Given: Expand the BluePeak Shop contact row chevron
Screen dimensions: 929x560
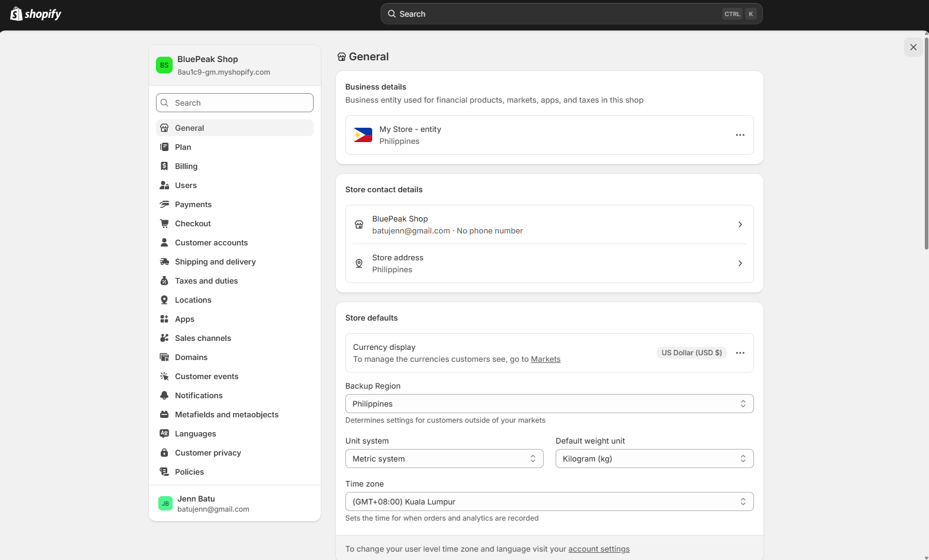Looking at the screenshot, I should click(740, 224).
